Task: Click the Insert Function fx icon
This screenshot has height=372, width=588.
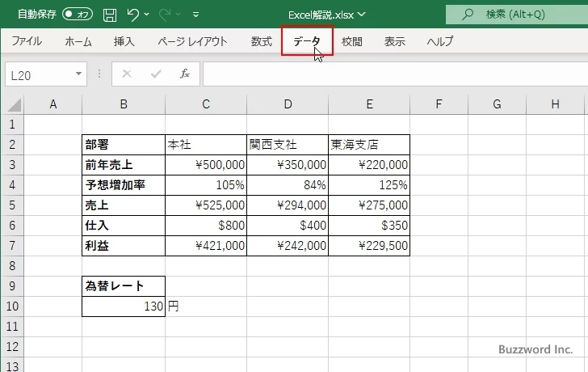Action: point(185,74)
